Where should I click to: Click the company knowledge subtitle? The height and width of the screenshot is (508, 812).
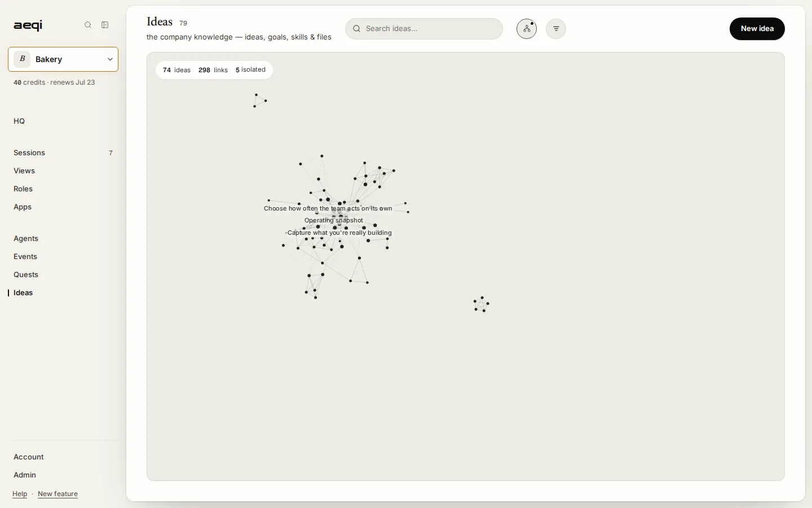pos(239,37)
